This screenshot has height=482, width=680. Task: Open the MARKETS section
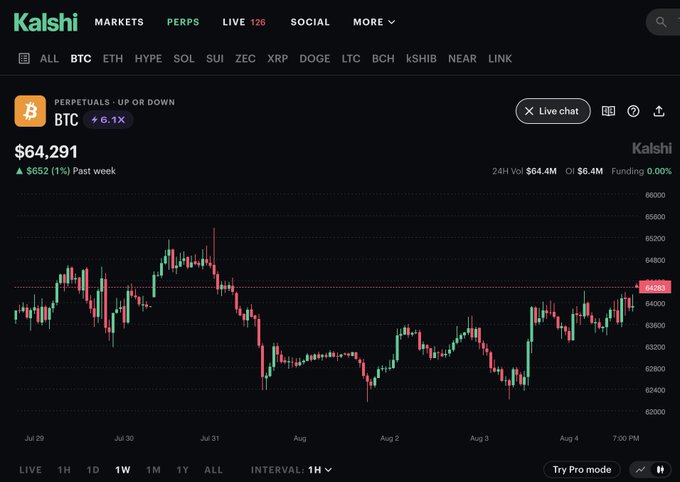click(x=119, y=22)
